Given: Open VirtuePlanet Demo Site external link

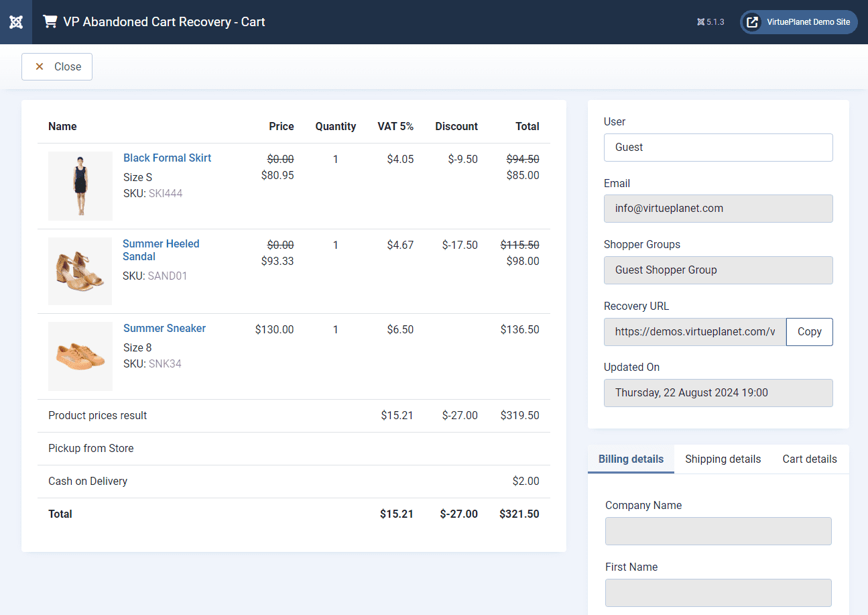Looking at the screenshot, I should [x=799, y=22].
